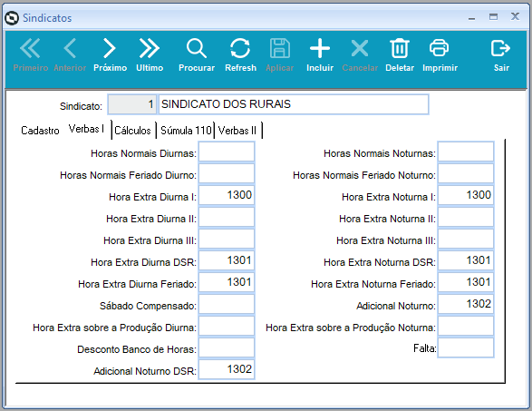Screen dimensions: 532x411
Task: Click the Sindicatos app logo icon
Action: (x=12, y=18)
